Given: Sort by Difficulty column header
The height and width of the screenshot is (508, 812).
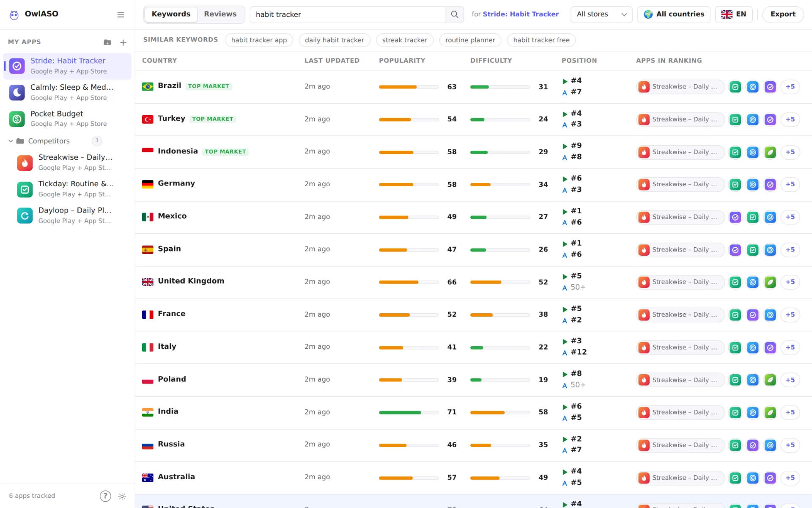Looking at the screenshot, I should [x=491, y=61].
